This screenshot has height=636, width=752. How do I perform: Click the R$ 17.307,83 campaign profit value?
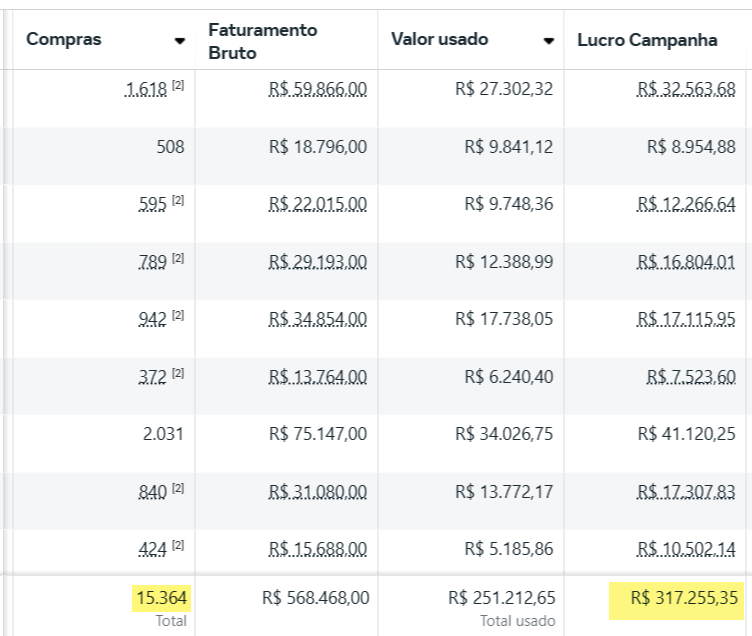pos(686,492)
